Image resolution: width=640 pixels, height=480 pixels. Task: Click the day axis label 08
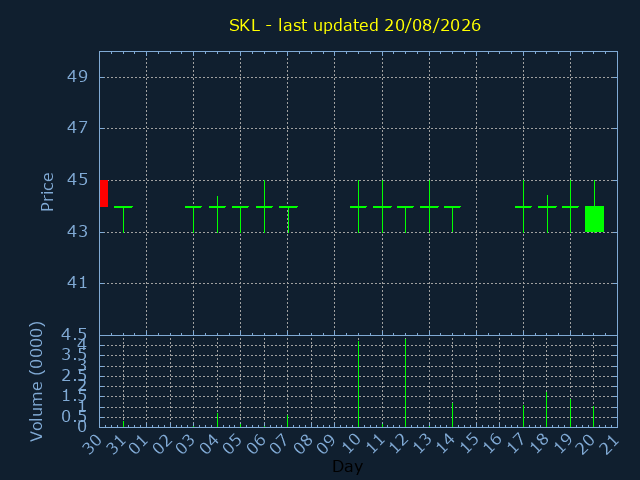pos(304,444)
